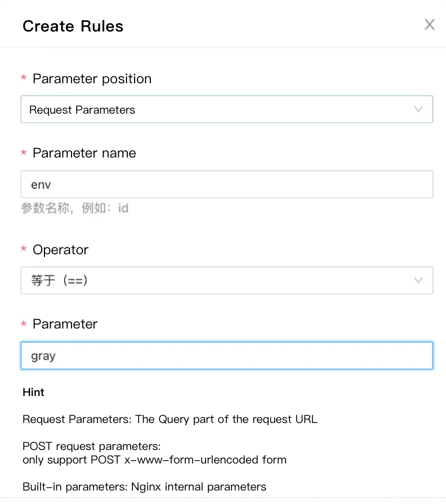446x504 pixels.
Task: Focus the Parameter input showing gray
Action: [x=226, y=355]
